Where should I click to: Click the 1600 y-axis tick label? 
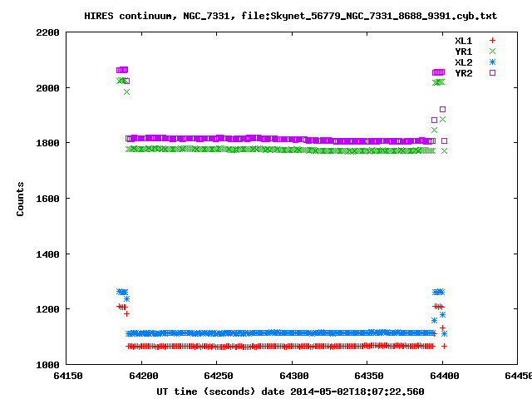47,199
